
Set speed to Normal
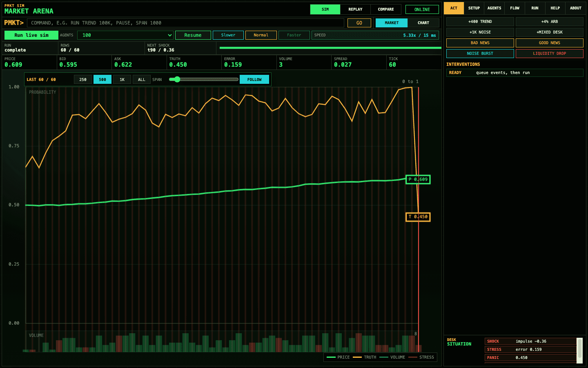pos(261,35)
